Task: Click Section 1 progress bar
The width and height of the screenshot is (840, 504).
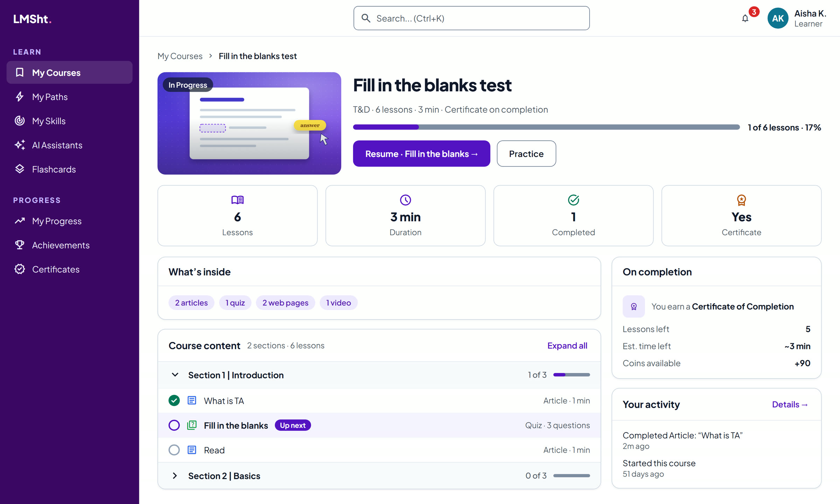Action: (572, 375)
